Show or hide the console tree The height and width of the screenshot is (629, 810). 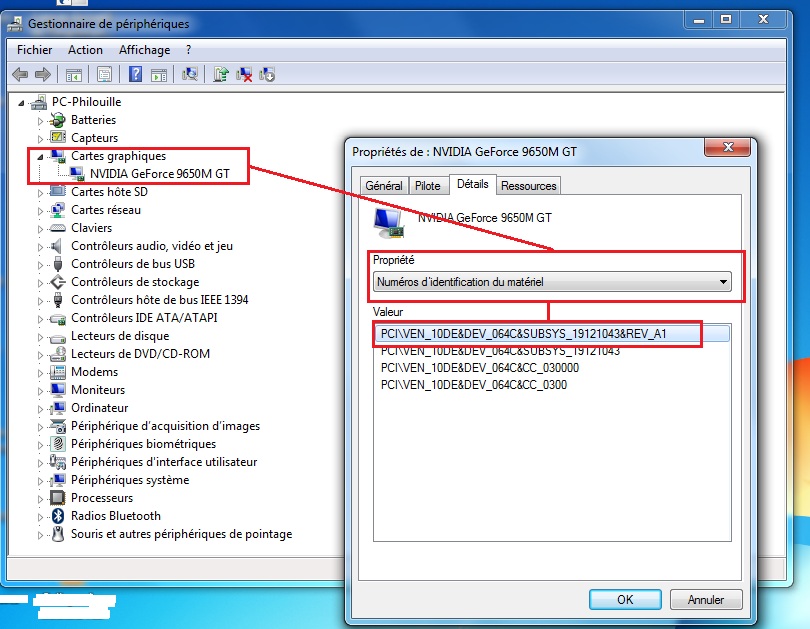74,75
